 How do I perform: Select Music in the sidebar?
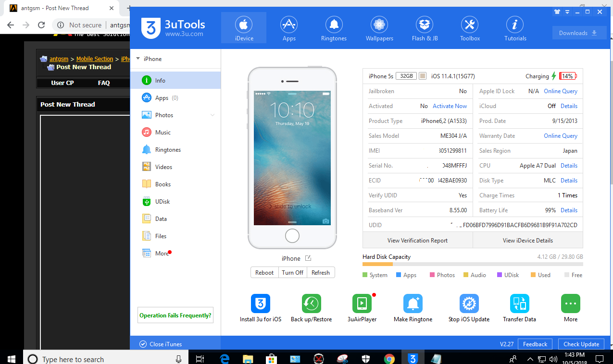[175, 132]
